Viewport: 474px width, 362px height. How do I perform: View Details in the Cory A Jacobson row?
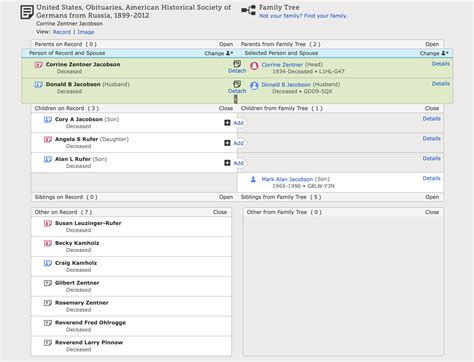432,119
